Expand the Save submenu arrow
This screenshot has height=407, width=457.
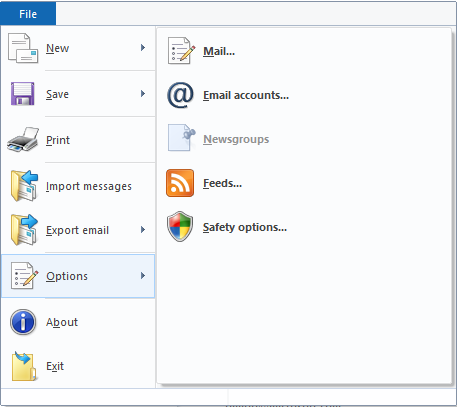click(143, 94)
